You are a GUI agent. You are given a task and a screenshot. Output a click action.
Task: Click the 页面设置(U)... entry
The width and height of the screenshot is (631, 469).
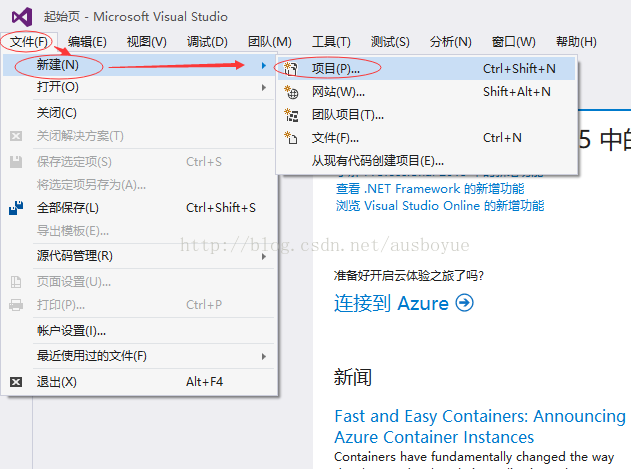pyautogui.click(x=139, y=282)
